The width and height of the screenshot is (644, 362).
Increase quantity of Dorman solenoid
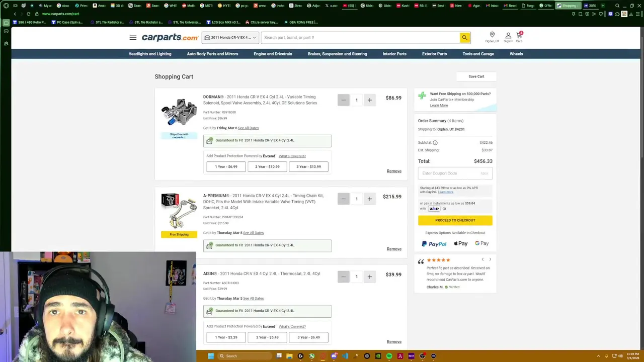point(369,100)
